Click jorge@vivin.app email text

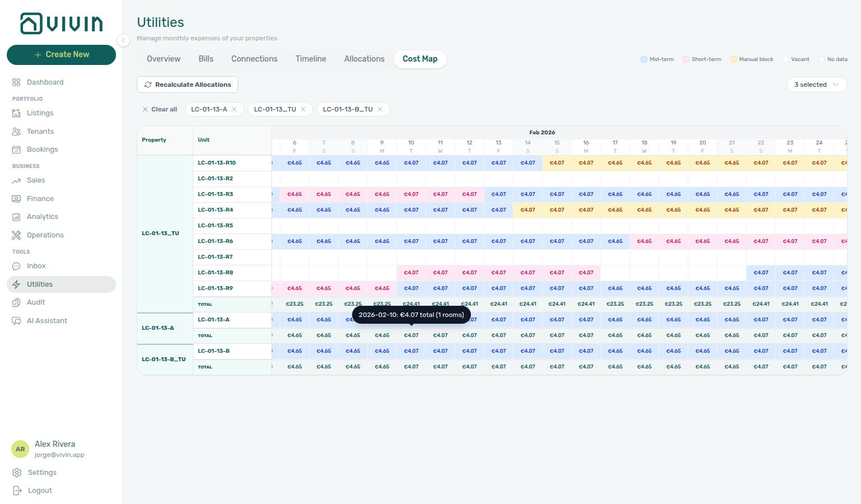click(59, 455)
